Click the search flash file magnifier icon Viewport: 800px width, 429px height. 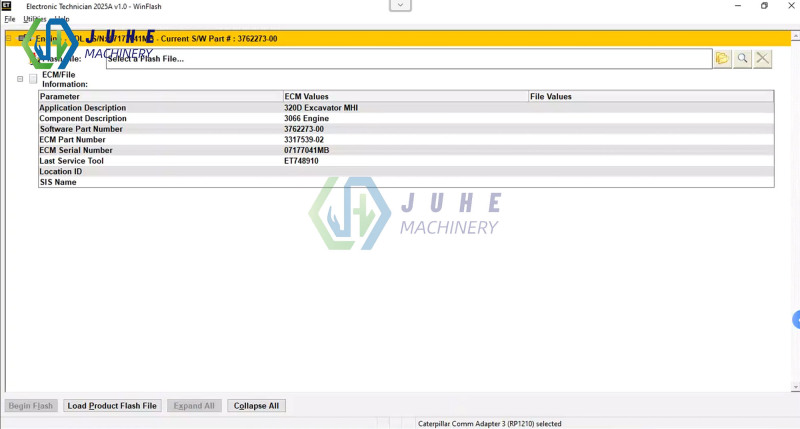click(x=742, y=59)
